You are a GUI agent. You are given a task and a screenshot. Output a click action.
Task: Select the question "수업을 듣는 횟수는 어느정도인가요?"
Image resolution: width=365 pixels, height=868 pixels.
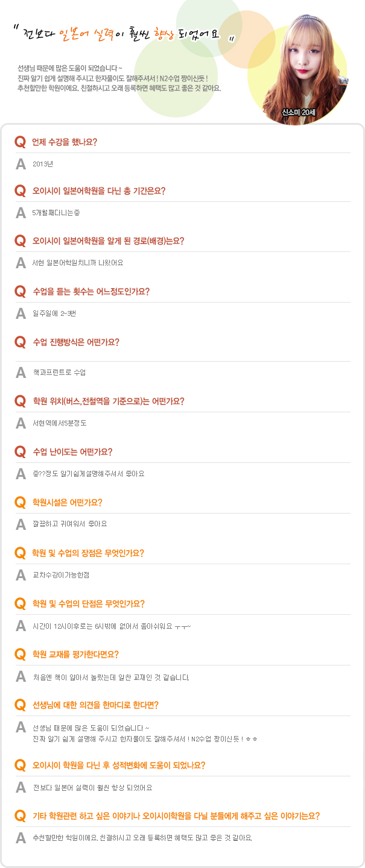[91, 292]
